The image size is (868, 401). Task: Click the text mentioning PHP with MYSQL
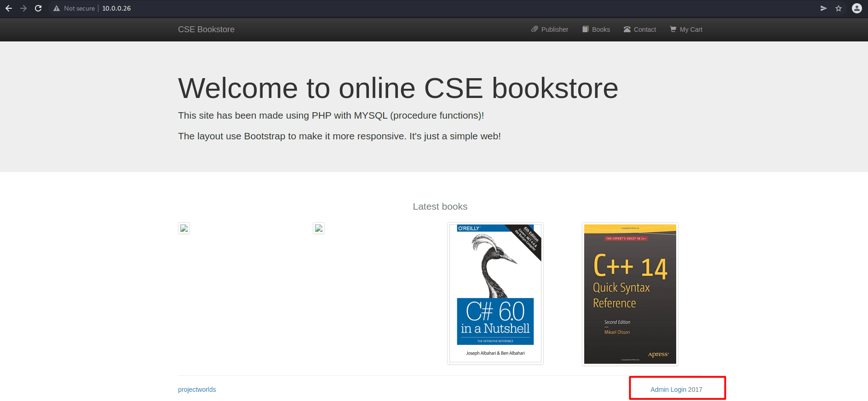coord(331,115)
